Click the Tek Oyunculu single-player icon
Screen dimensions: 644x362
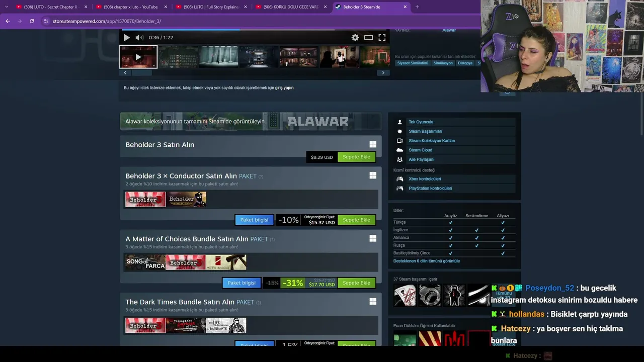click(x=400, y=122)
